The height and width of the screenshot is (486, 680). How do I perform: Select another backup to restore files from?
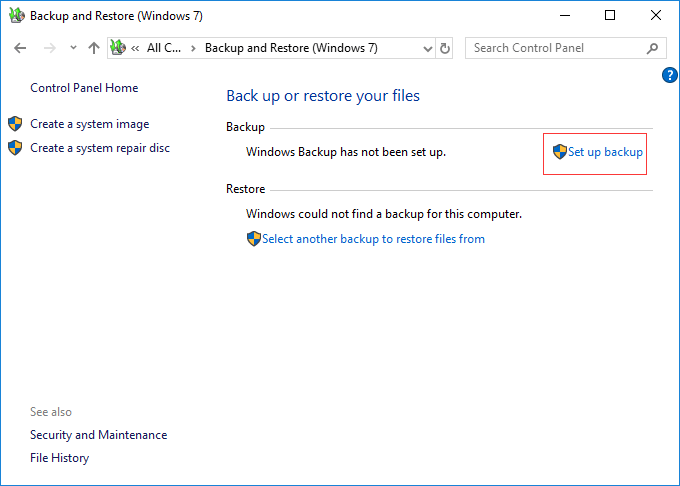click(373, 239)
